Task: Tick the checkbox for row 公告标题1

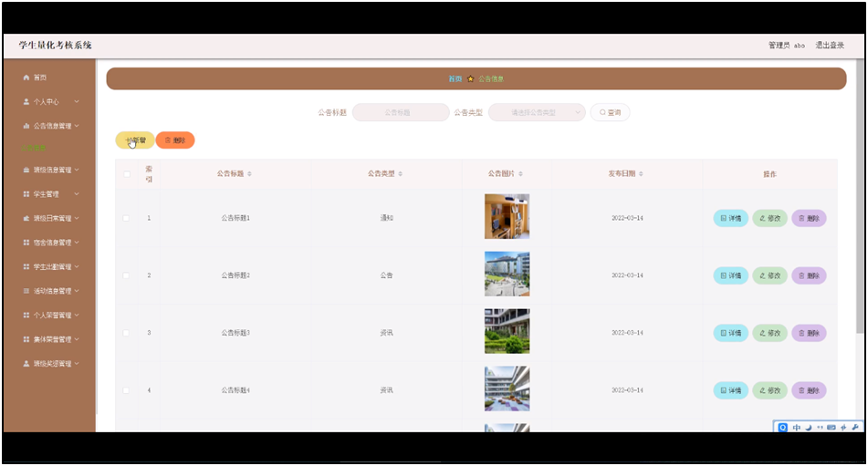Action: 126,218
